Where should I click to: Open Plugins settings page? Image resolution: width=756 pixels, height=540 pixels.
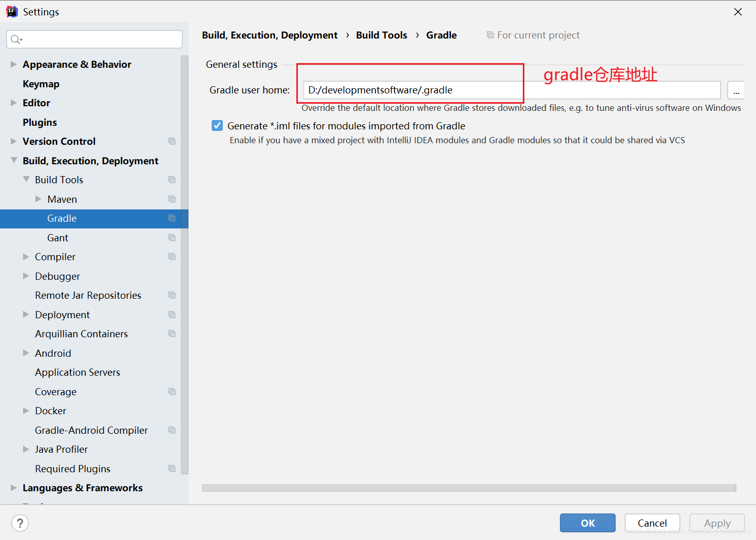40,122
